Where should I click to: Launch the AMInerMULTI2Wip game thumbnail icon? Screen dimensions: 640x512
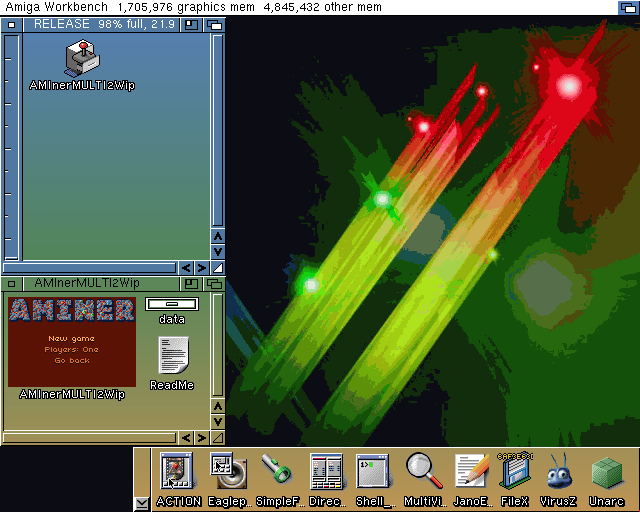click(72, 342)
